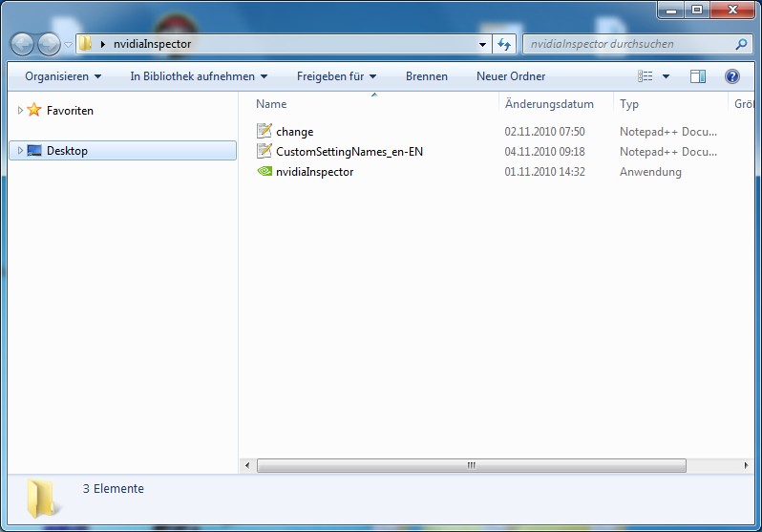Open help with the question mark icon
Image resolution: width=762 pixels, height=532 pixels.
[732, 76]
